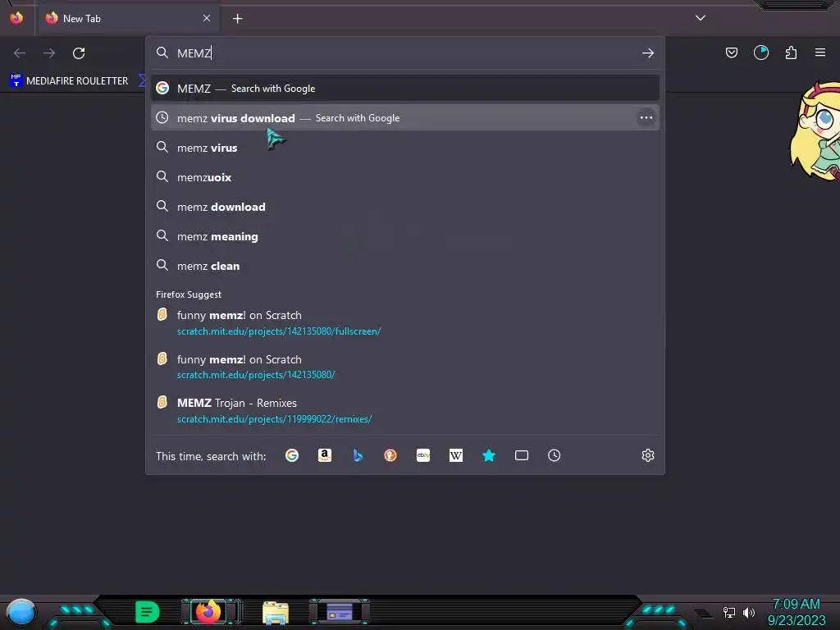Go forward one page
Image resolution: width=840 pixels, height=630 pixels.
[49, 53]
